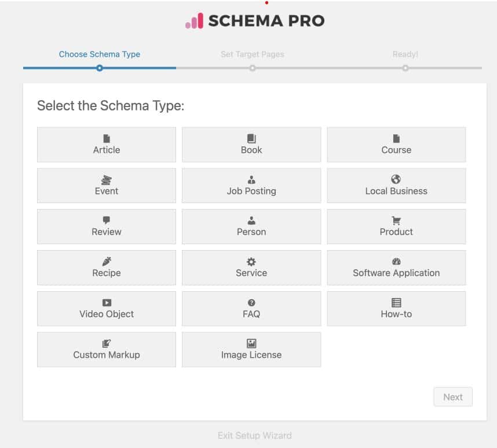Choose the Local Business globe icon
Screen dimensions: 497x448
396,179
